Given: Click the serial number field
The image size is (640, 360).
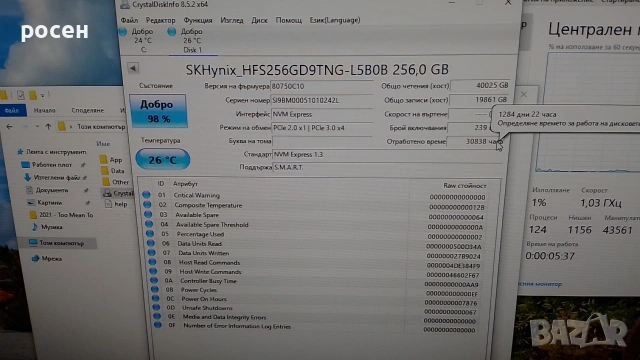Looking at the screenshot, I should point(322,100).
